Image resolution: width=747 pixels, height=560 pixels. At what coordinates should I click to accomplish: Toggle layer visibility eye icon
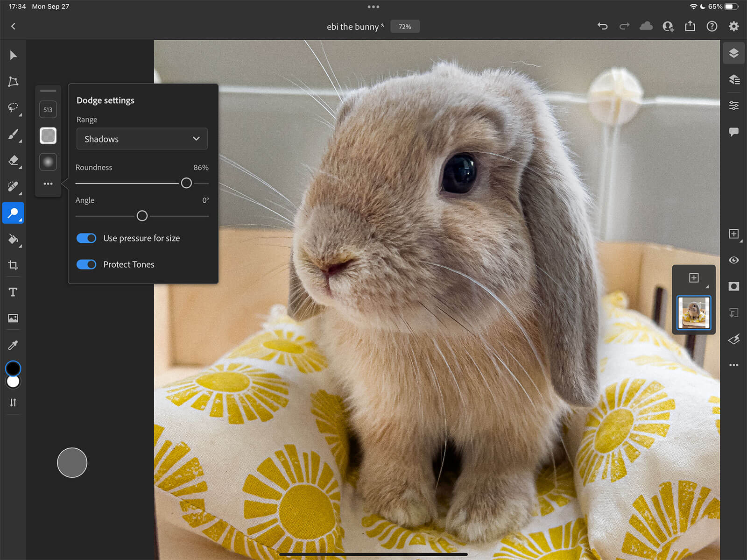pyautogui.click(x=733, y=260)
